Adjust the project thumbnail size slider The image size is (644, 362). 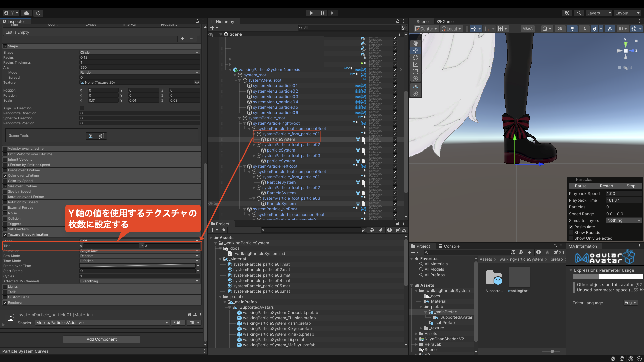(552, 351)
